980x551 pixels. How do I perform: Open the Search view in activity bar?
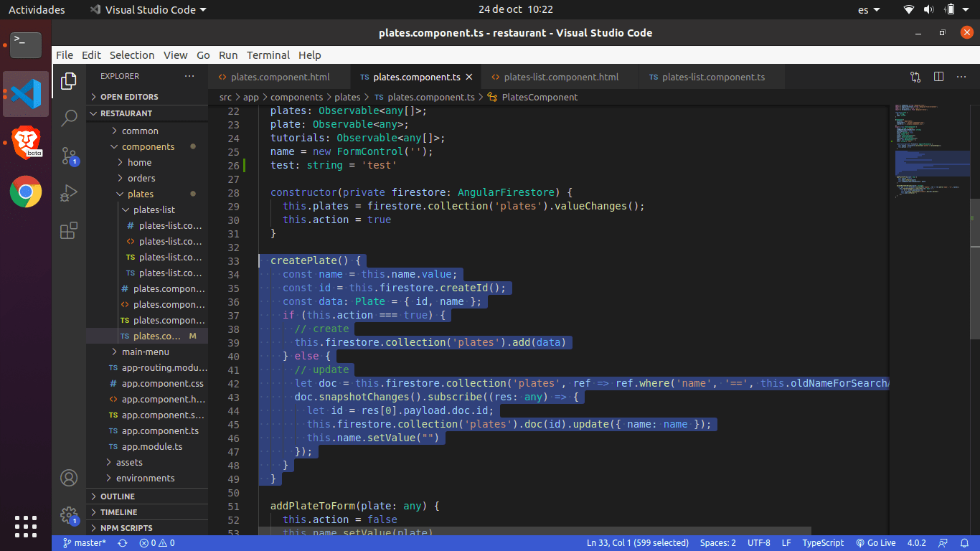69,118
